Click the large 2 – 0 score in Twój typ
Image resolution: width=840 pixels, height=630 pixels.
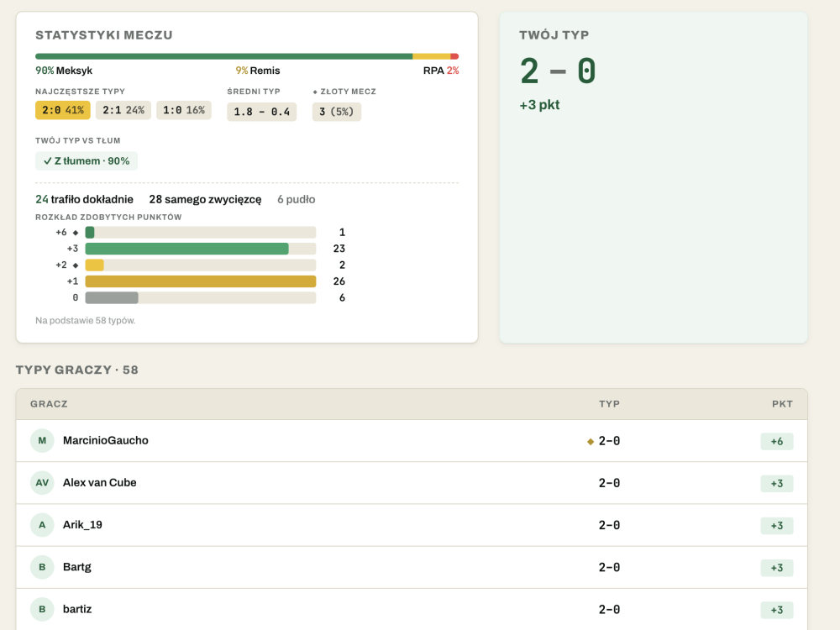pos(558,71)
